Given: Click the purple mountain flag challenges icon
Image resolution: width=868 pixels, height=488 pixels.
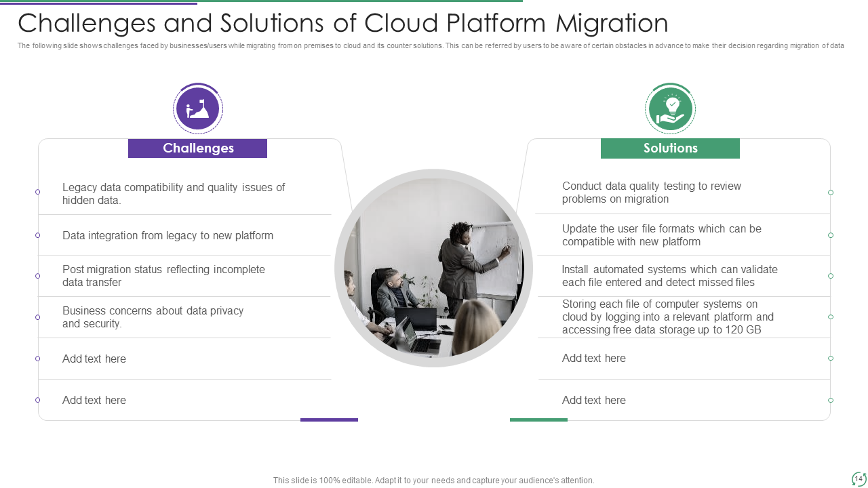Looking at the screenshot, I should 198,108.
